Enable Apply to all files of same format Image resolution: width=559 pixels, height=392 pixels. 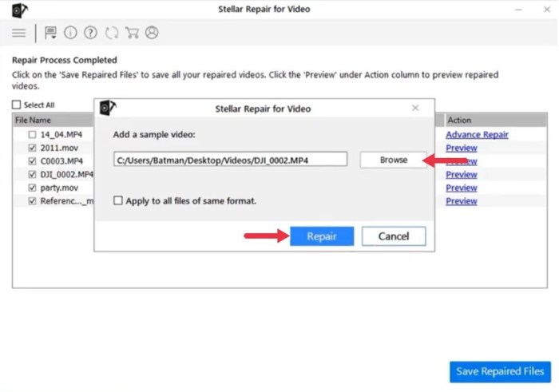(117, 200)
